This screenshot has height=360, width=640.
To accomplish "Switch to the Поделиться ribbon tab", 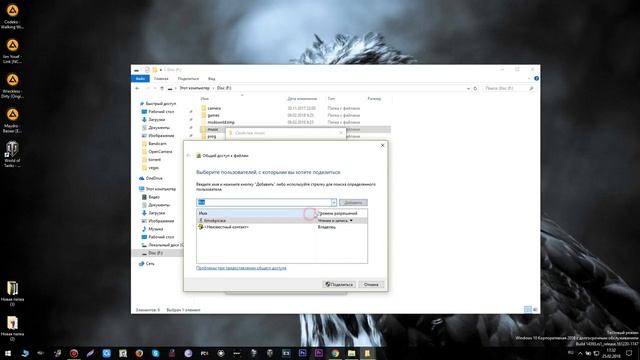I will (188, 78).
